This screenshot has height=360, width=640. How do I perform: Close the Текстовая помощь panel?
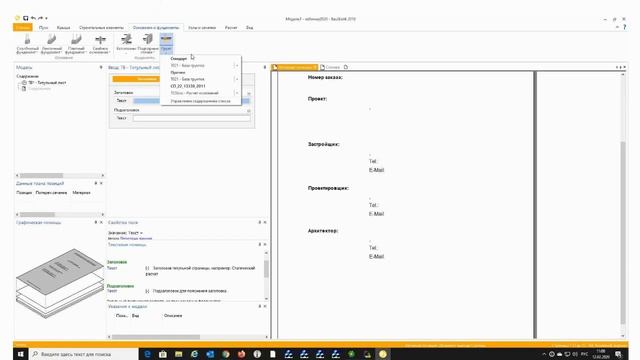(x=265, y=244)
